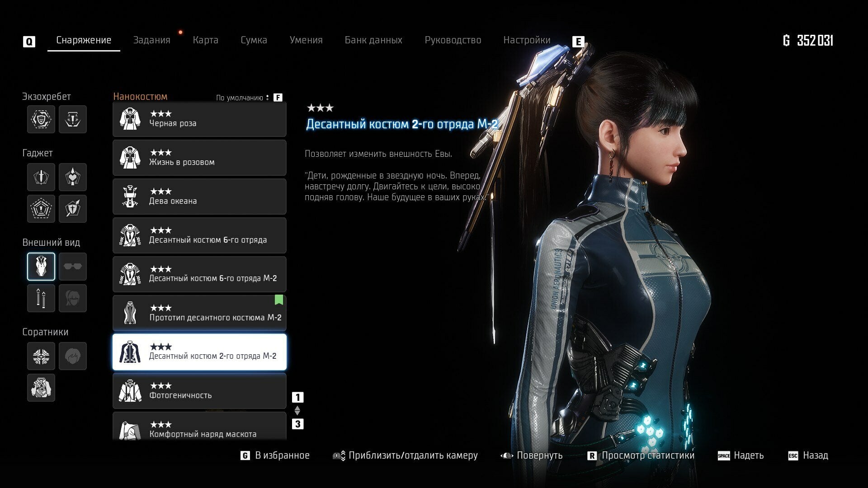Click Надеть to equip the suit
868x488 pixels.
749,455
